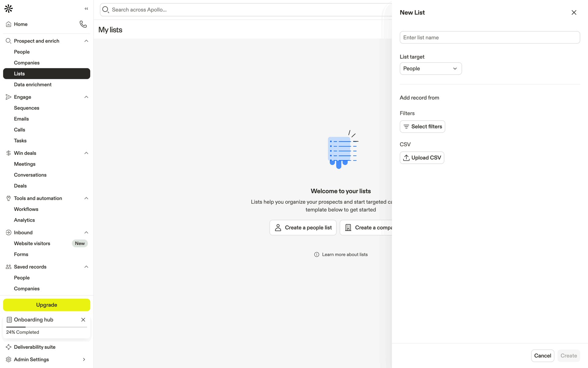Image resolution: width=588 pixels, height=368 pixels.
Task: Click the Saved records people icon
Action: [9, 267]
